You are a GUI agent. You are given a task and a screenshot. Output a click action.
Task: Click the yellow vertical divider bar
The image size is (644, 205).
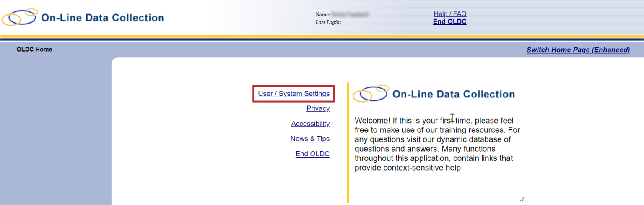(348, 143)
